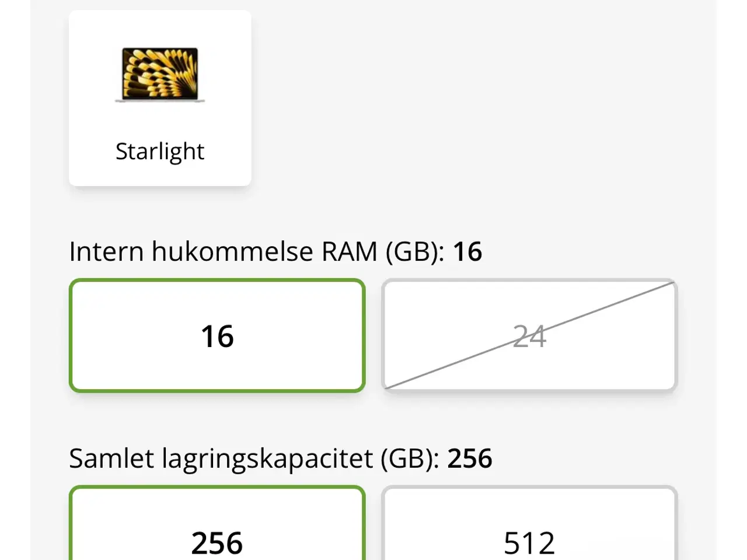Screen dimensions: 747x560
Task: Switch storage capacity to 512 GB
Action: [529, 525]
